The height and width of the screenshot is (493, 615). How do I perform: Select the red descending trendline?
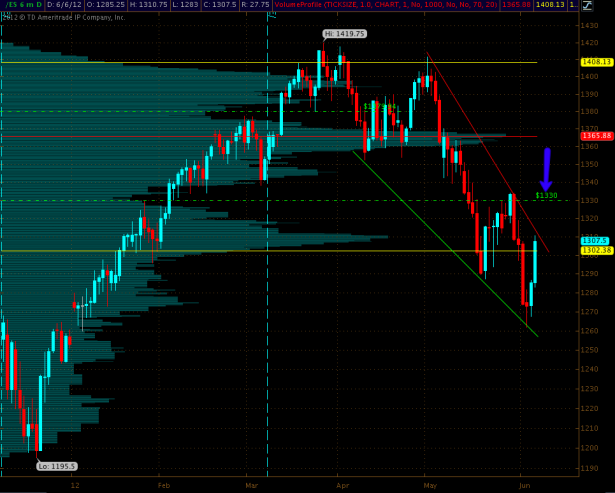point(488,151)
